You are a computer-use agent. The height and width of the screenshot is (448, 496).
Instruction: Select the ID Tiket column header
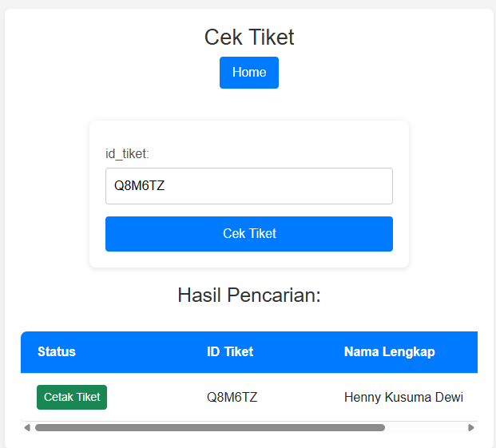tap(230, 351)
